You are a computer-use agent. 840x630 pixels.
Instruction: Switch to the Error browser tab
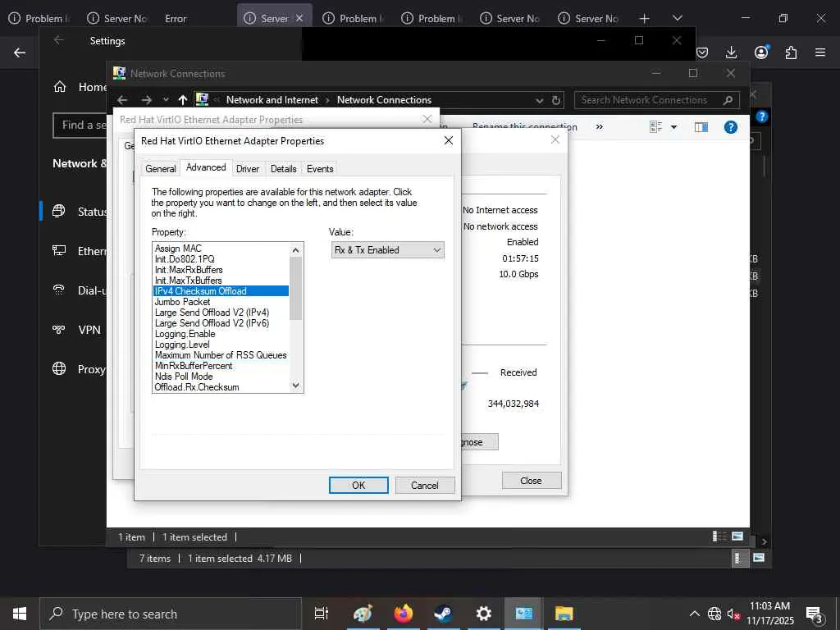tap(176, 19)
